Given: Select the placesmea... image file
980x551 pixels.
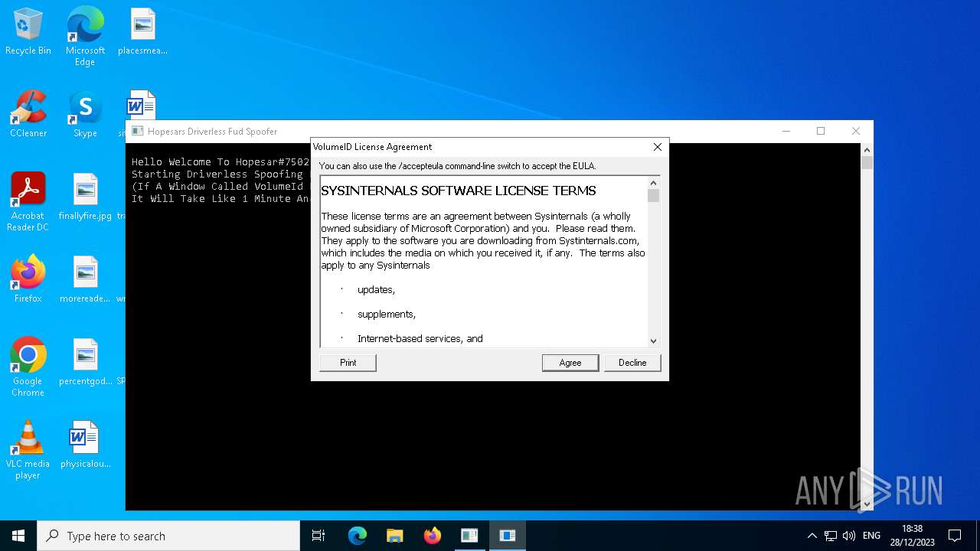Looking at the screenshot, I should (142, 33).
